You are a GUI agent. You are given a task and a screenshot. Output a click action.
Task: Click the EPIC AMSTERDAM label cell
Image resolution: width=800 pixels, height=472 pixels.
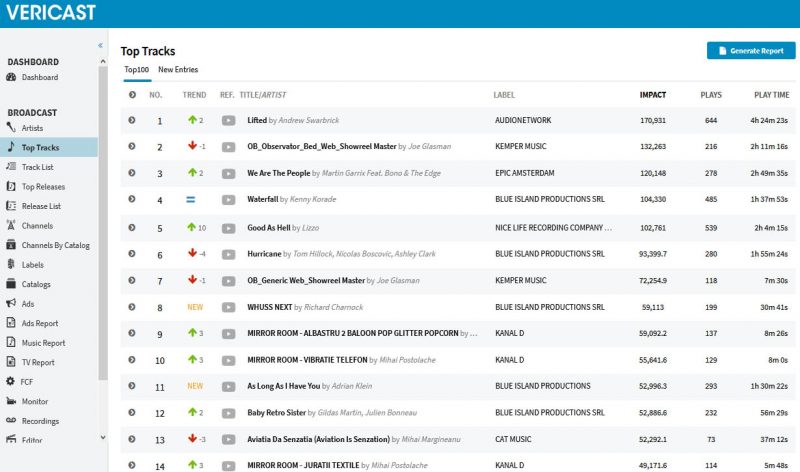(x=524, y=173)
